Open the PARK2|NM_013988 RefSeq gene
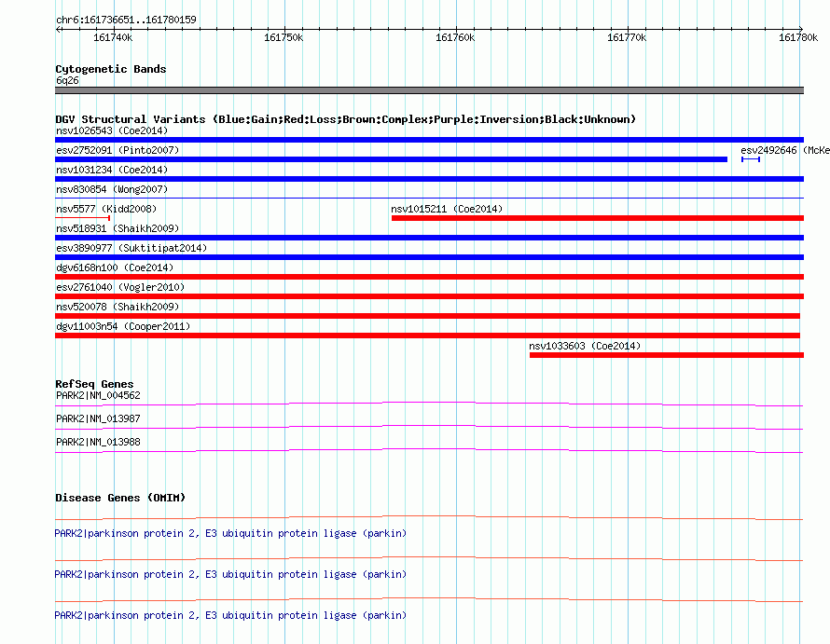 pos(98,443)
